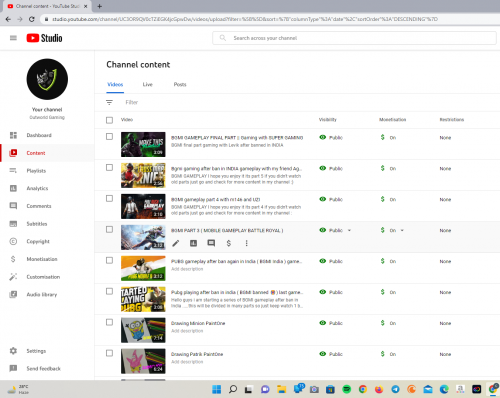Screen dimensions: 500x398
Task: Click the Monetisation column header
Action: [392, 120]
